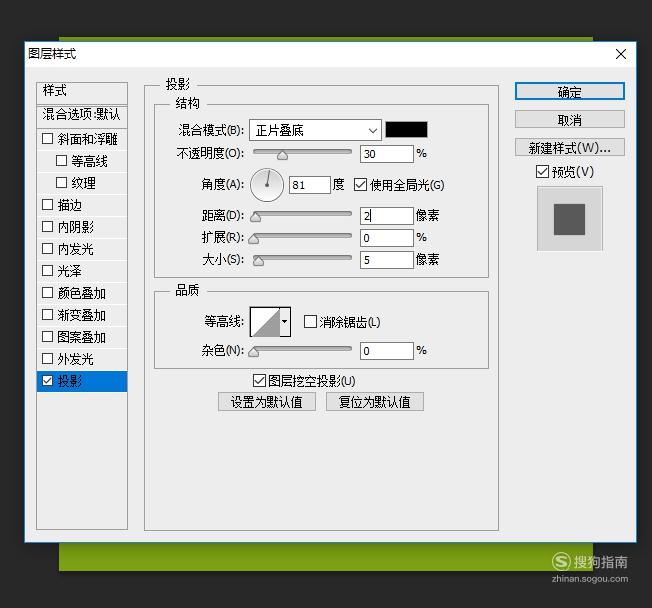
Task: Click the 确定 button
Action: (569, 91)
